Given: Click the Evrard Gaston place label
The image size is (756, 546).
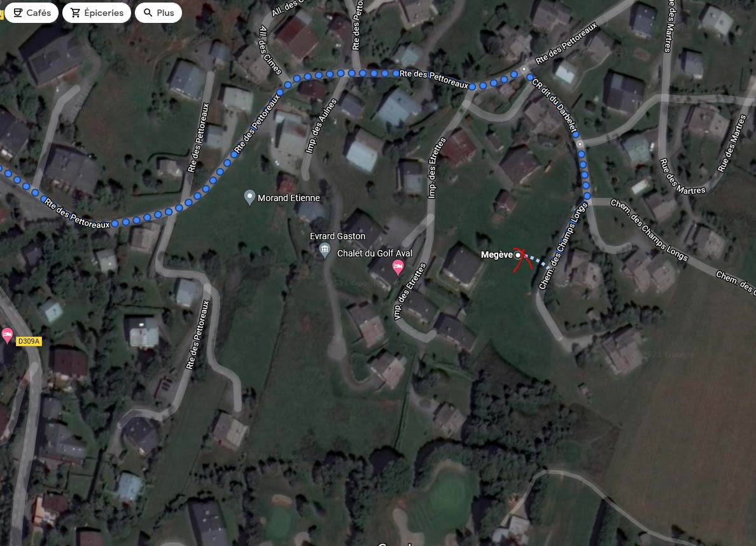Looking at the screenshot, I should [x=337, y=236].
